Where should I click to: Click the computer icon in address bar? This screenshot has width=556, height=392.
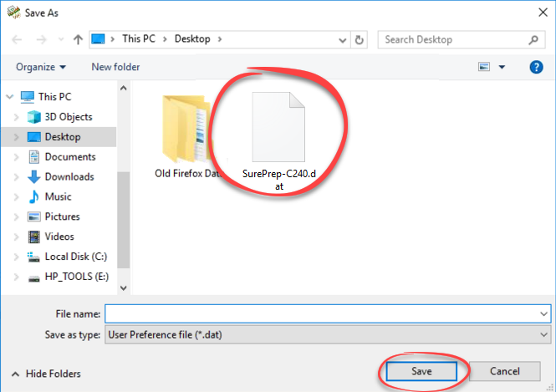click(98, 39)
